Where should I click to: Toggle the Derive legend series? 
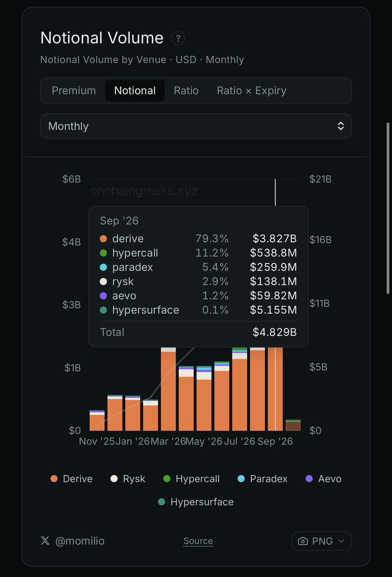(x=71, y=479)
